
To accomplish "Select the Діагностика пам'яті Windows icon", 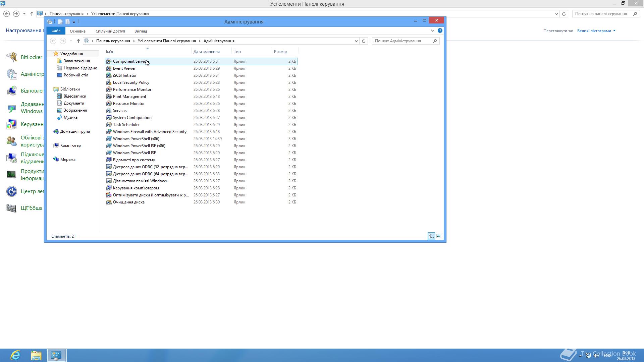I will (109, 181).
